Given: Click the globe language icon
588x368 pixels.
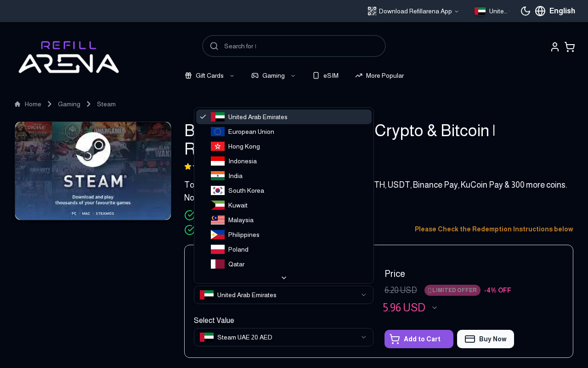Looking at the screenshot, I should pyautogui.click(x=540, y=11).
